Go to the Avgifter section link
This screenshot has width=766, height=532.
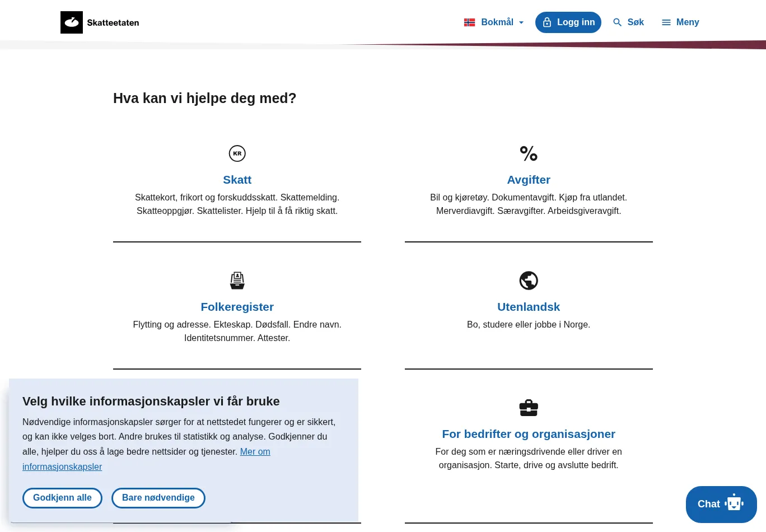tap(529, 180)
